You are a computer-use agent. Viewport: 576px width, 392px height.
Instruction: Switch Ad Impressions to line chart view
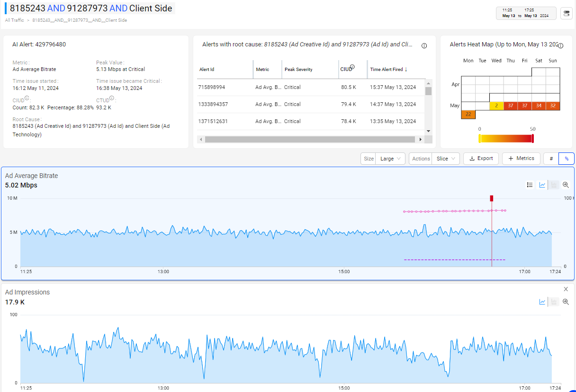click(x=542, y=302)
